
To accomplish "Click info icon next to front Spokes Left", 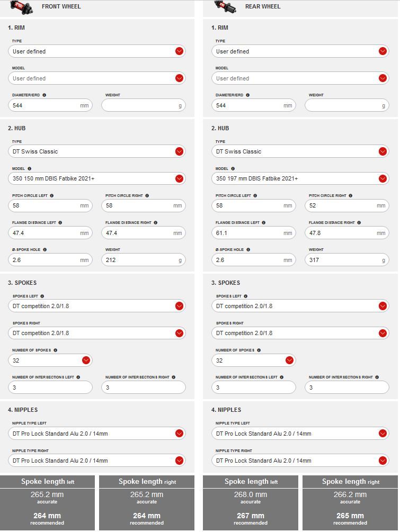I will coord(42,296).
